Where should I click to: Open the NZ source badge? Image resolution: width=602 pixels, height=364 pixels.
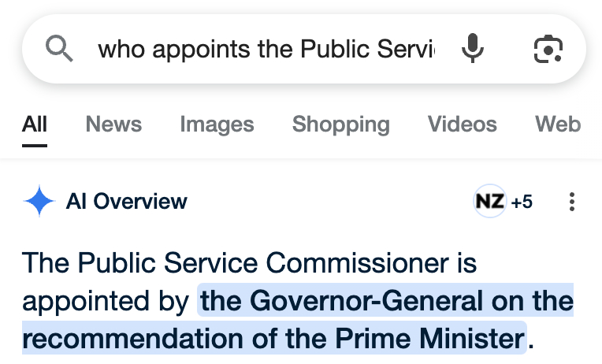point(489,202)
